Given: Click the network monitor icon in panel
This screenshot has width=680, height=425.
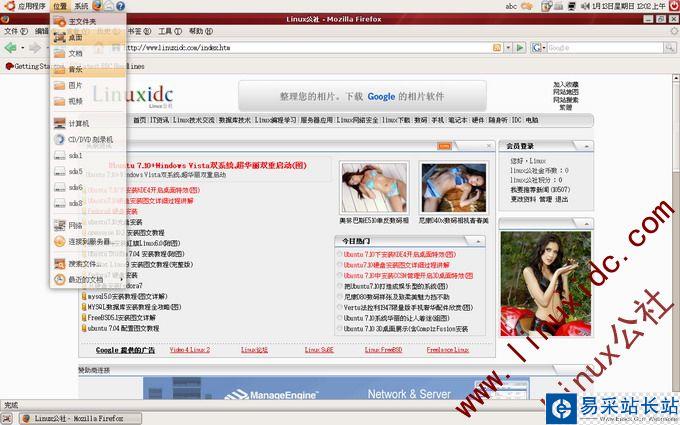Looking at the screenshot, I should coord(572,6).
